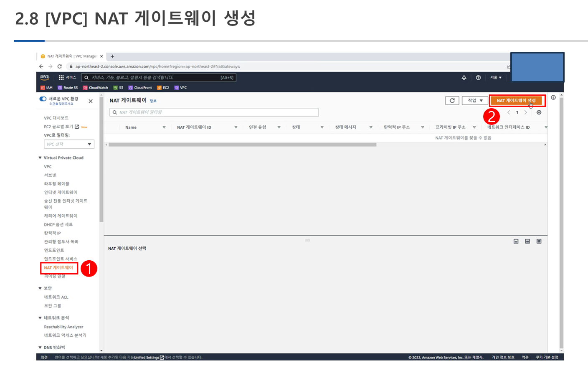
Task: Set split panel to smallest size icon
Action: (516, 241)
